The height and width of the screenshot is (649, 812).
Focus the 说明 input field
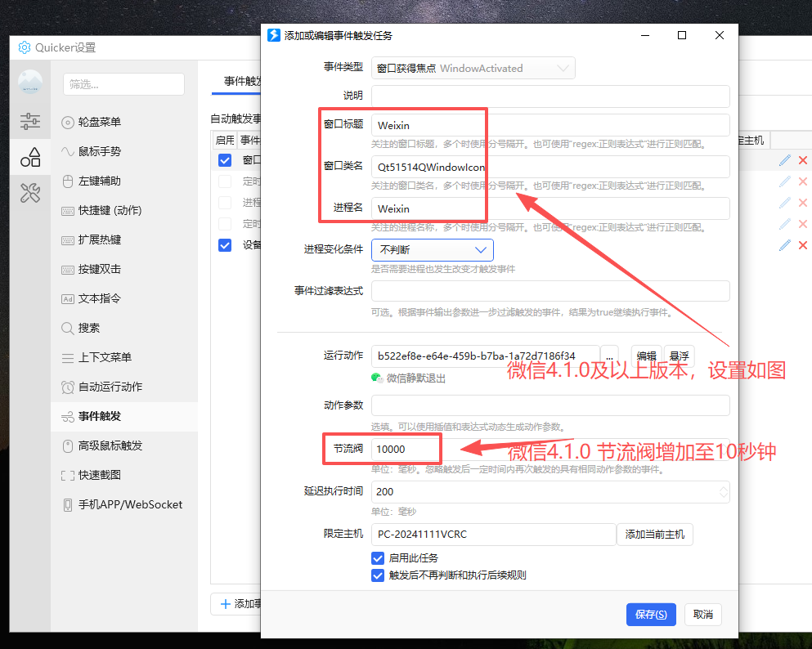(x=550, y=96)
